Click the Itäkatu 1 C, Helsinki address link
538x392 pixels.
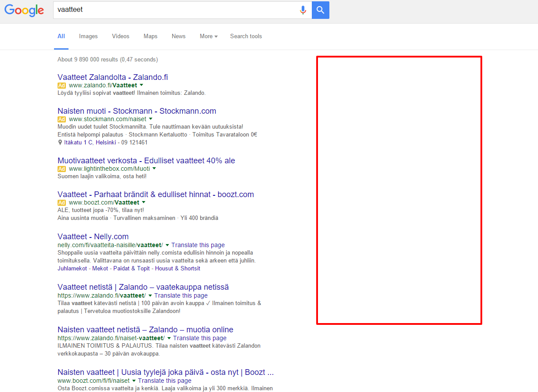click(x=90, y=143)
